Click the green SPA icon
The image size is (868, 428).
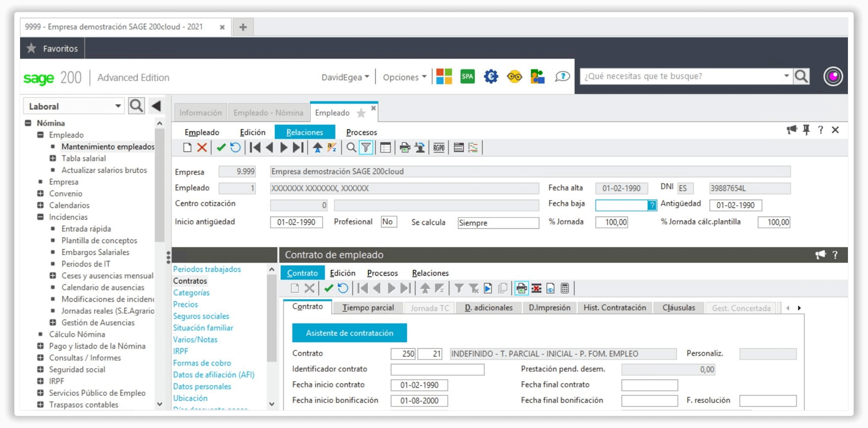[467, 77]
